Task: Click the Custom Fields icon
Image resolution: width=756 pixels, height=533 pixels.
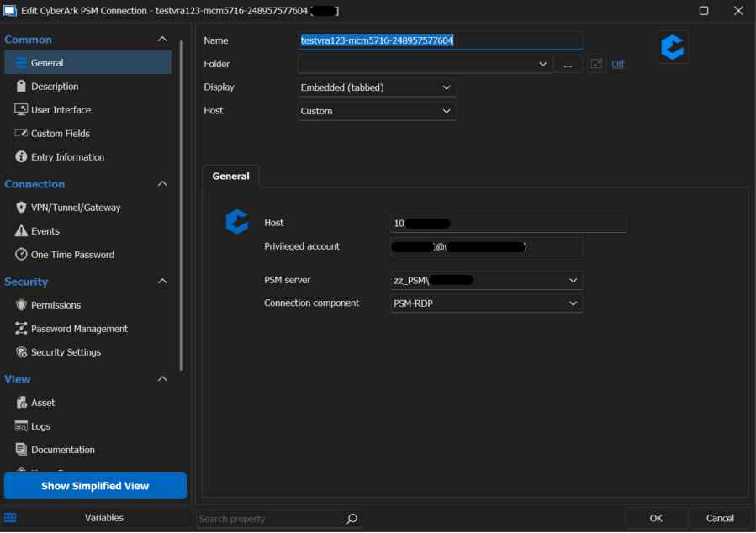Action: (21, 133)
